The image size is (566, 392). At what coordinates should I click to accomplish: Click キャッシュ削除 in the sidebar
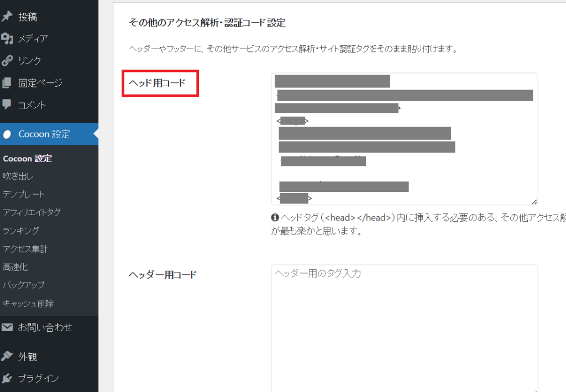coord(28,303)
